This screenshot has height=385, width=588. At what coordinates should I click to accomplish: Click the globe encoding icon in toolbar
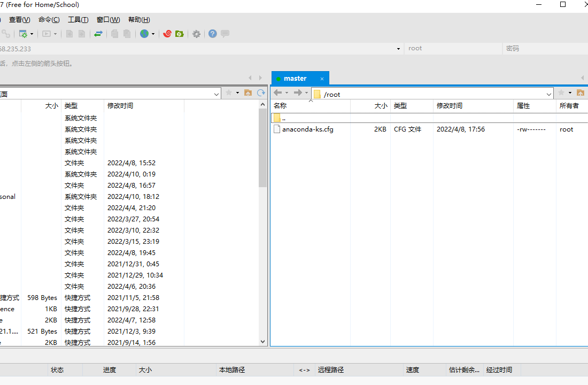coord(144,34)
